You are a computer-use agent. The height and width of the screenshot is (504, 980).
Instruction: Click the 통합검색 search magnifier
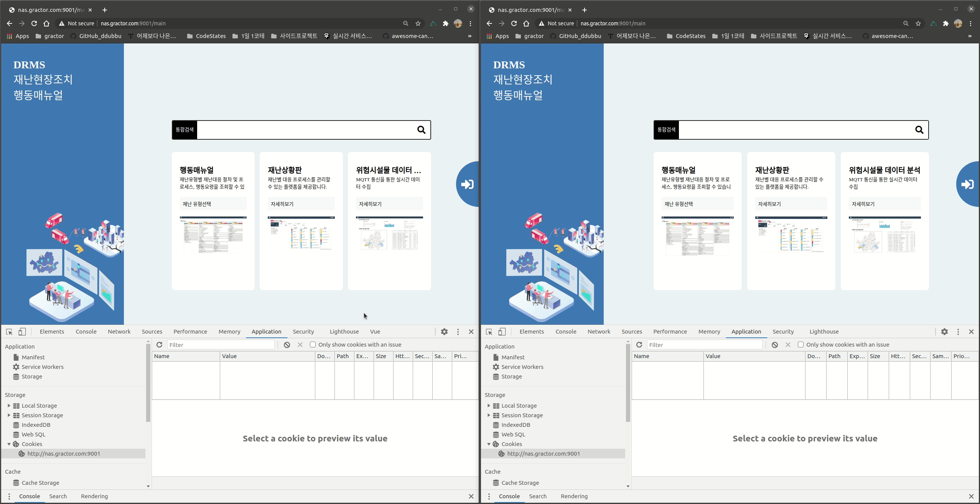point(421,130)
